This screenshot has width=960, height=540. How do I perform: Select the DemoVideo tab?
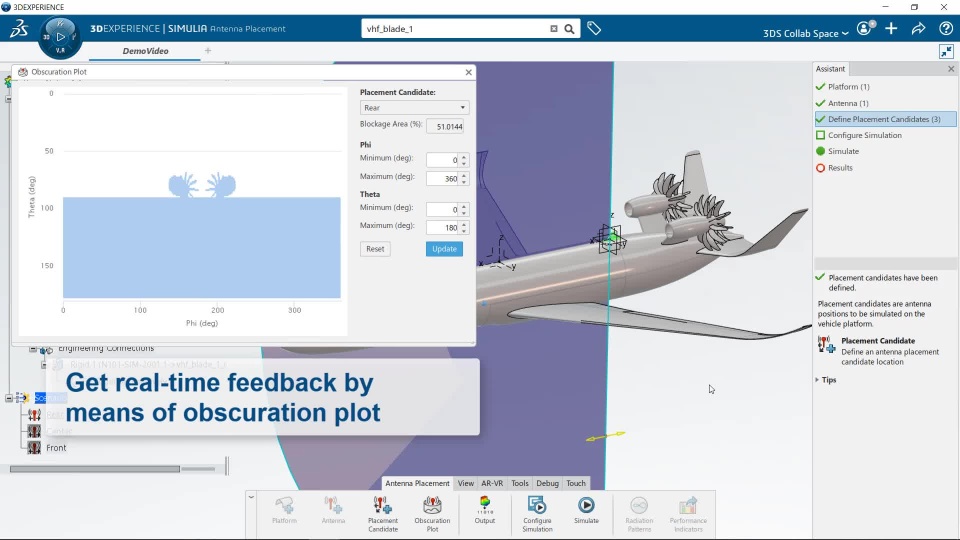(145, 51)
